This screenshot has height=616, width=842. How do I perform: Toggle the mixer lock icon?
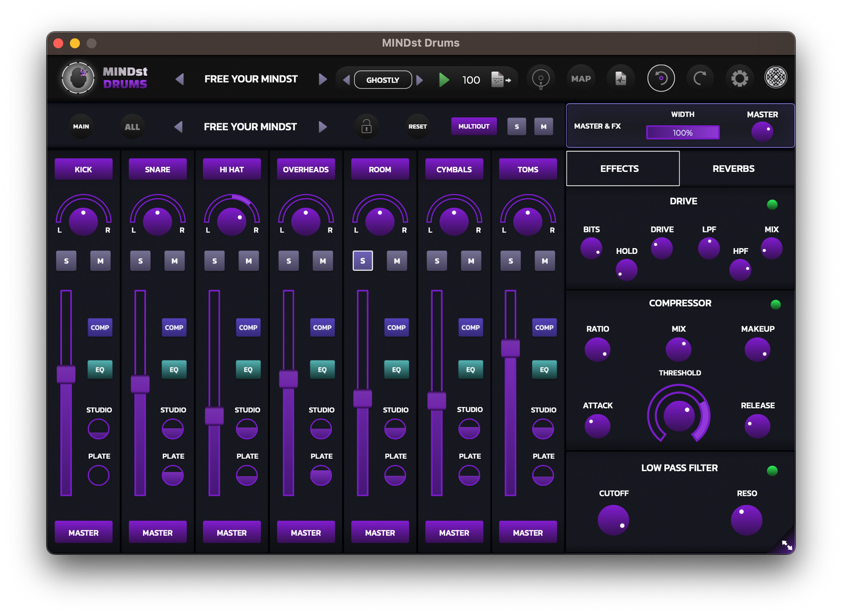(366, 126)
